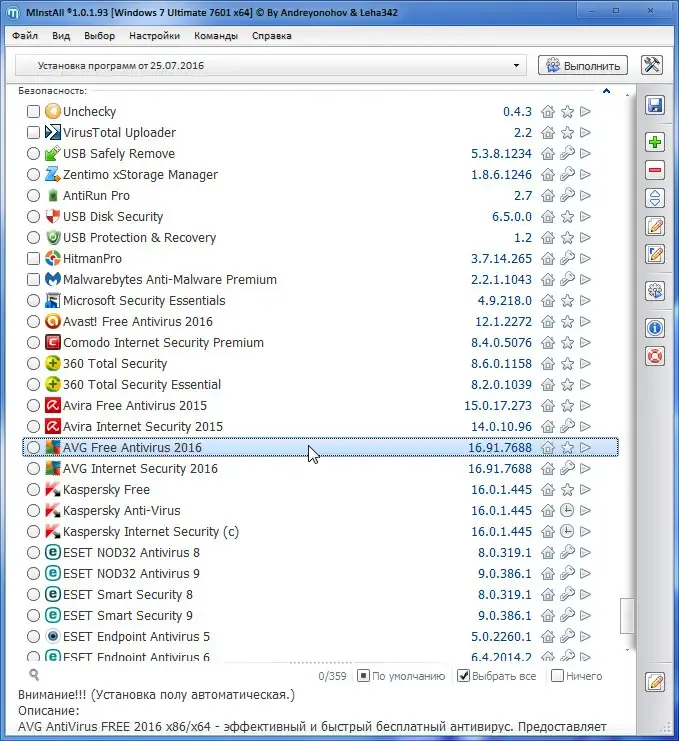Click the 0/359 counter text
The width and height of the screenshot is (679, 741).
click(x=332, y=676)
